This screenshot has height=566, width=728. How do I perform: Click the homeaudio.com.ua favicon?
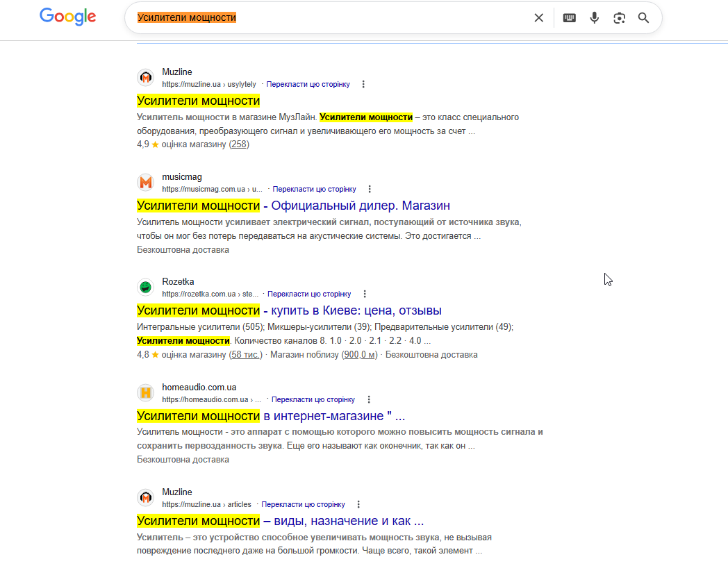146,393
